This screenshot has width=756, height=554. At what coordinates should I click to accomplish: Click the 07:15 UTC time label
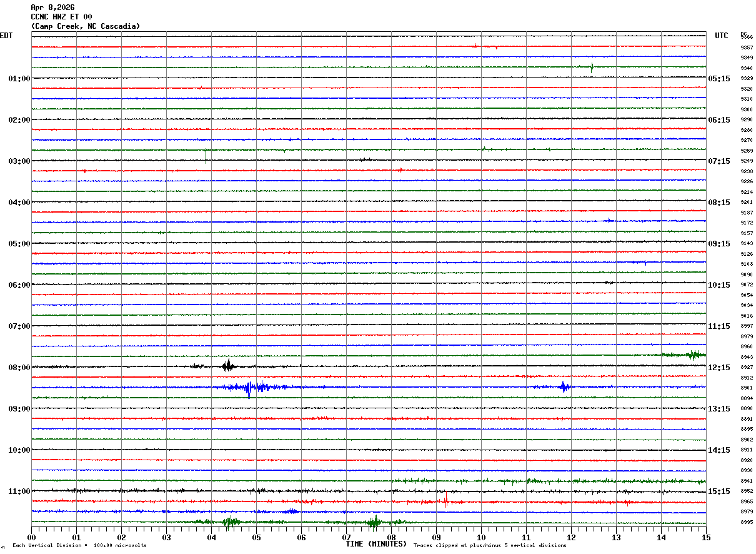(x=719, y=161)
